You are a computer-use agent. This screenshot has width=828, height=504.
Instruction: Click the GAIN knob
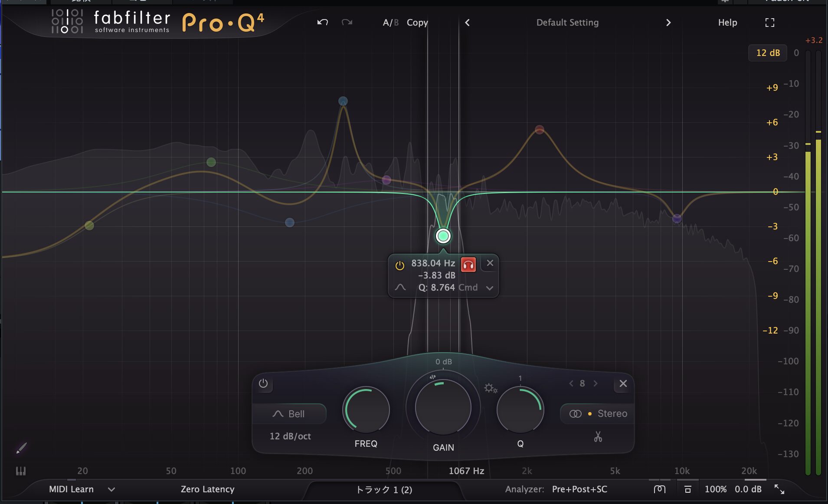pos(443,407)
